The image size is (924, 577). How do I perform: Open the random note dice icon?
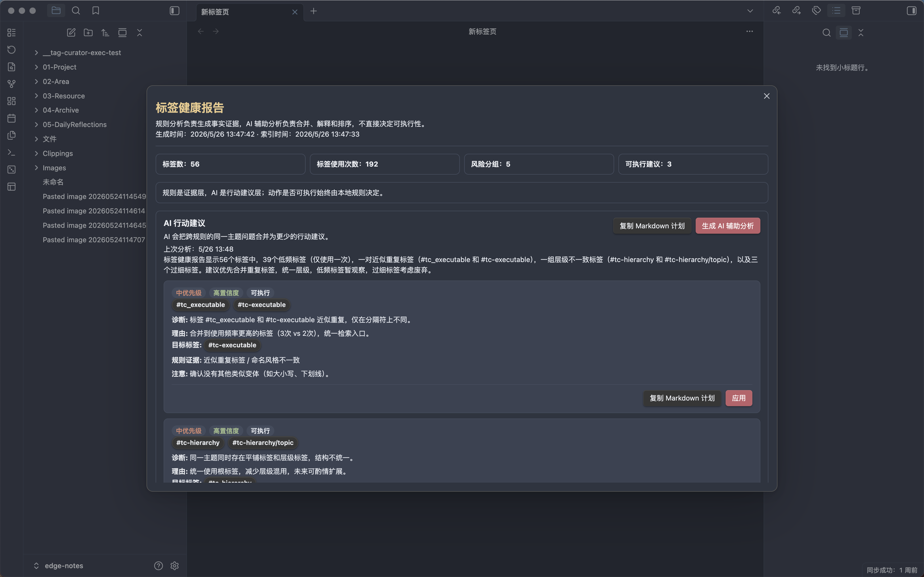pyautogui.click(x=11, y=170)
